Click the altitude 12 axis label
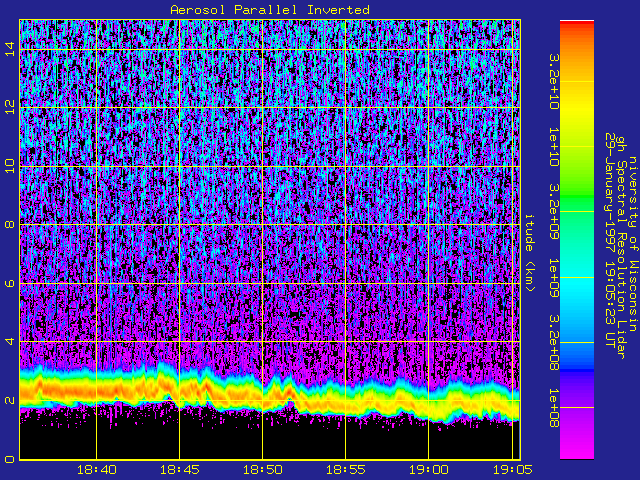Screen dimensions: 640x480 pyautogui.click(x=10, y=107)
